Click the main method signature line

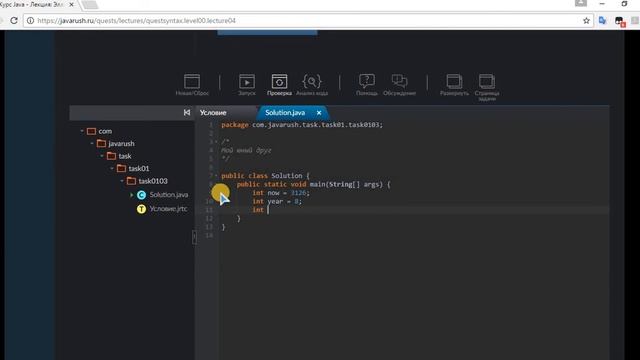[x=313, y=184]
